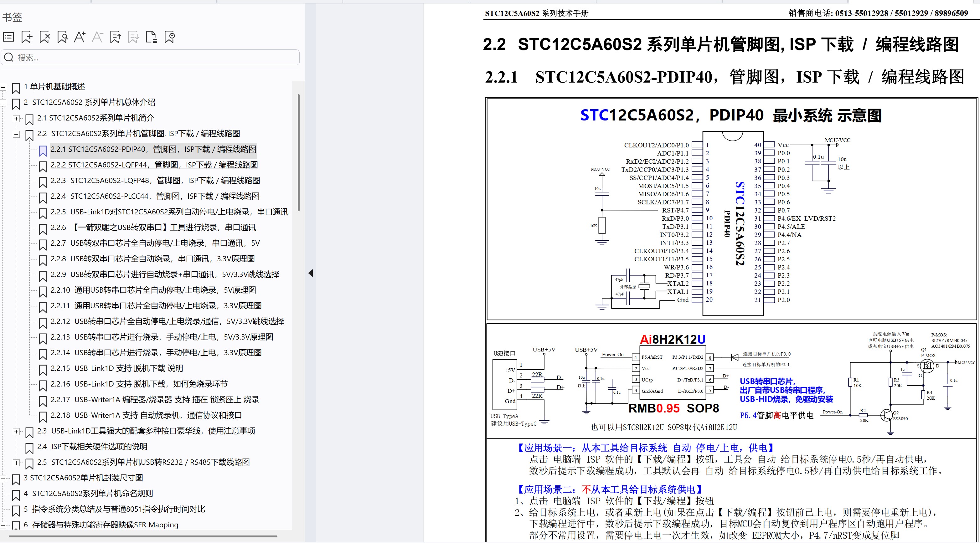Expand chapter 6 存储器与特殊功能寄存器

[3, 525]
